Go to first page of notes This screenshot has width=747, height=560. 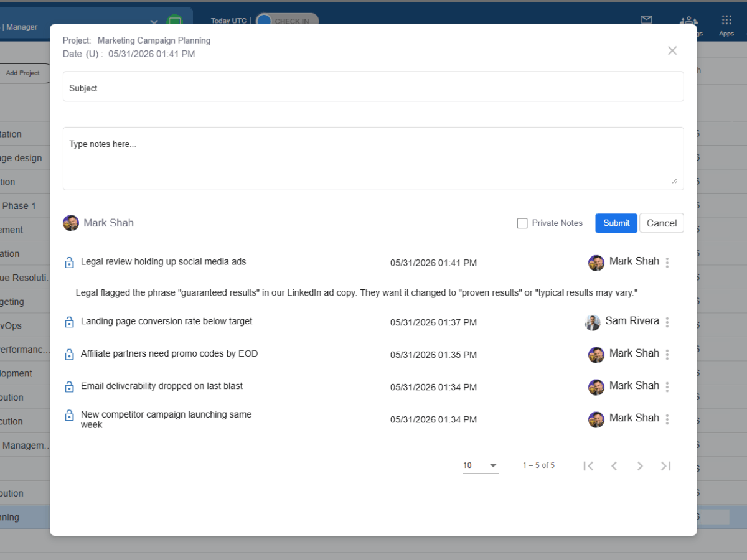click(x=588, y=466)
